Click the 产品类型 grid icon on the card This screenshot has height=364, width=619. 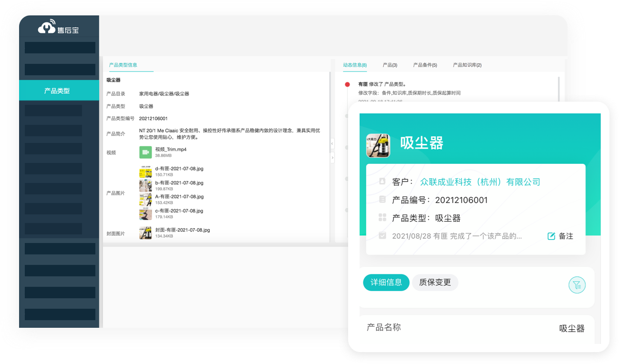click(x=382, y=217)
